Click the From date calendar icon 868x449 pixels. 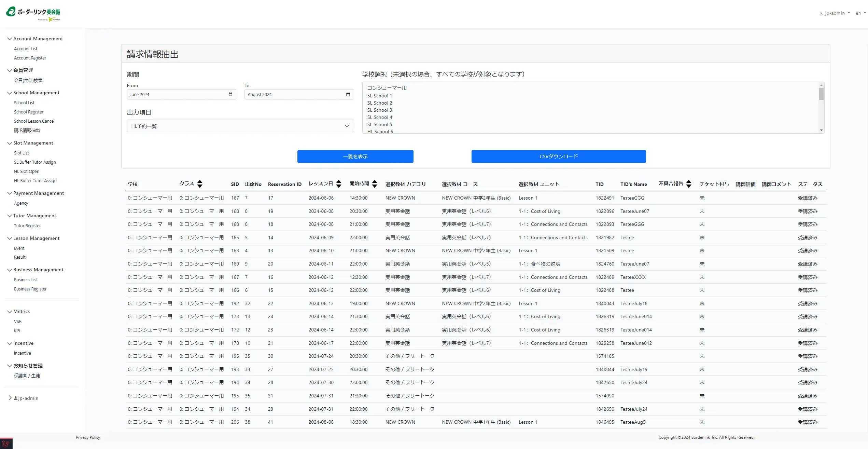(x=230, y=94)
